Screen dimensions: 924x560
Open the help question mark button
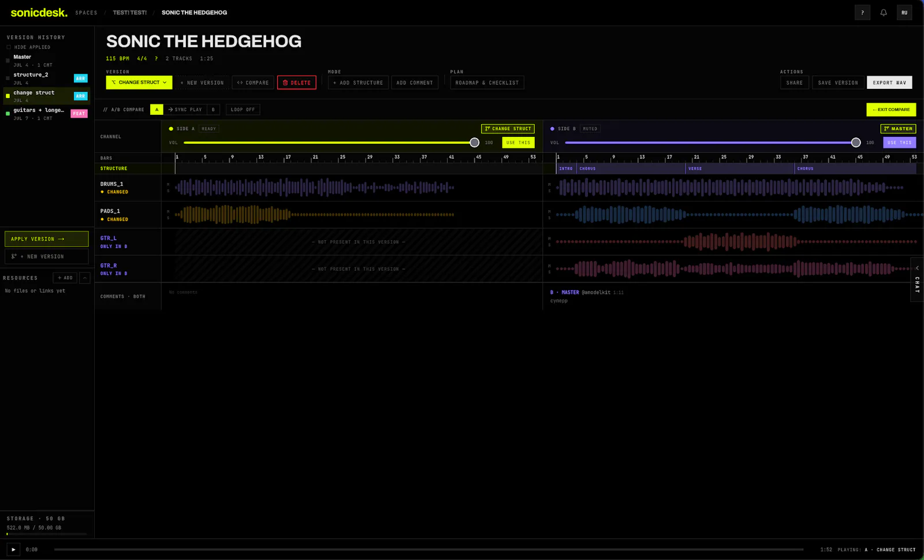862,13
